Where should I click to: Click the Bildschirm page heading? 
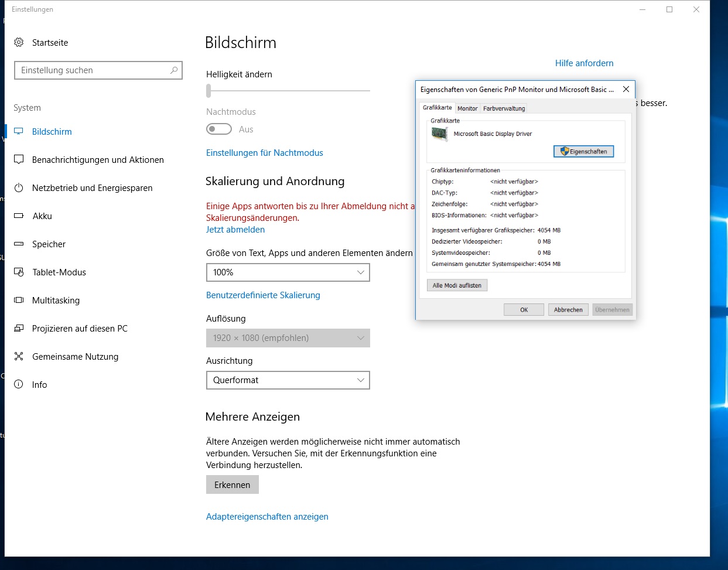point(241,43)
